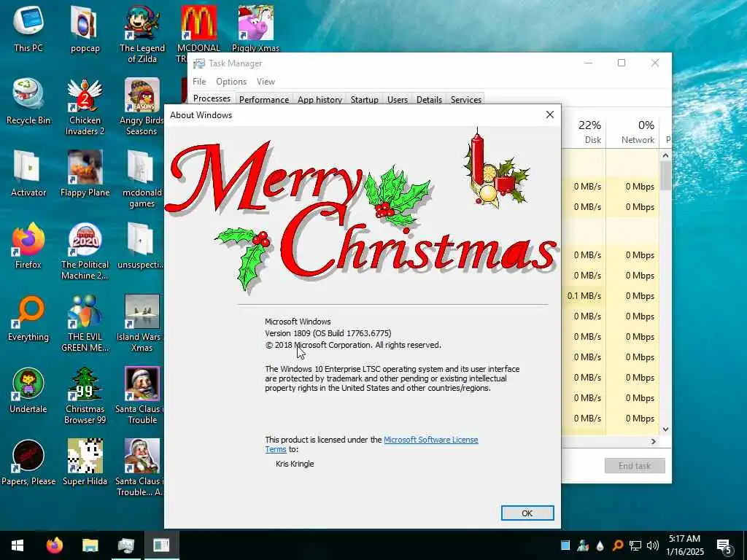Switch to the Startup tab

coord(365,99)
